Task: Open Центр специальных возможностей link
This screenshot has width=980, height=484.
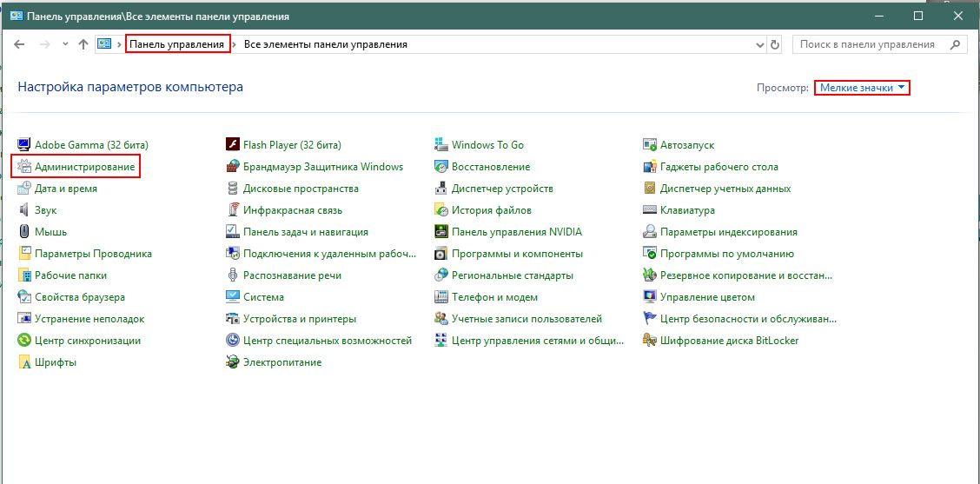Action: click(328, 341)
